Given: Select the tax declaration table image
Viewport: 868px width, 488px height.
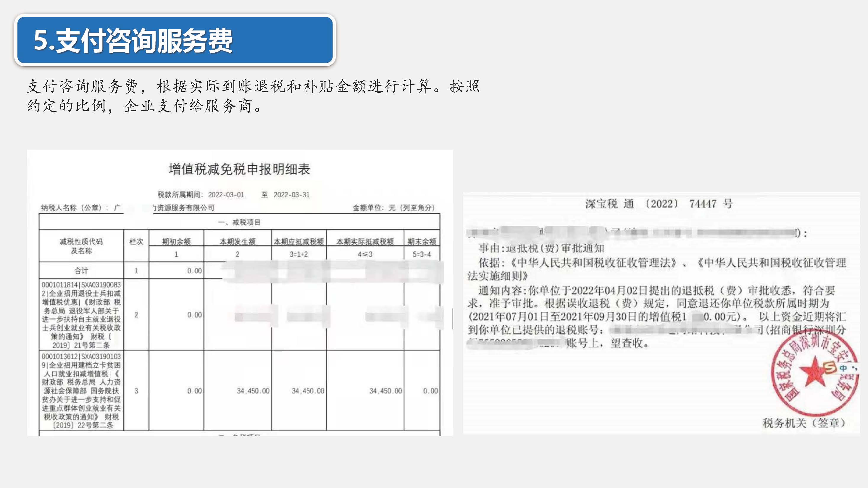Looking at the screenshot, I should [240, 293].
